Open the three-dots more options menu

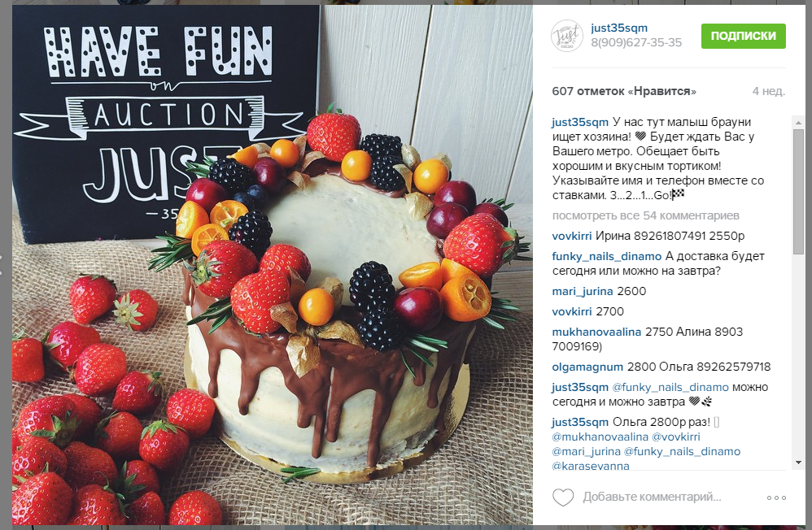tap(776, 498)
